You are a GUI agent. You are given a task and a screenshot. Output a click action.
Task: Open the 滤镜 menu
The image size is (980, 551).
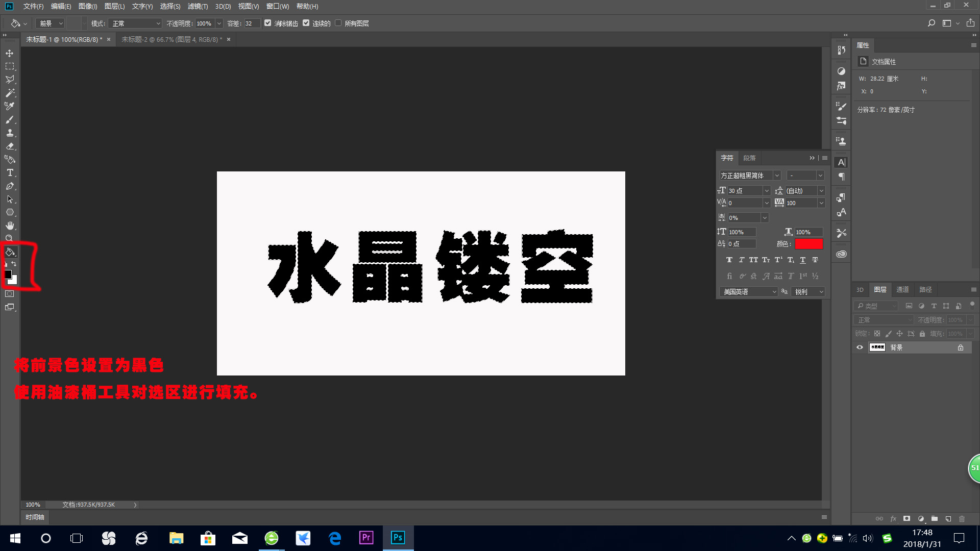(197, 6)
